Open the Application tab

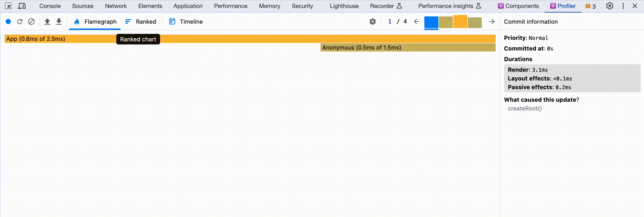pos(188,6)
